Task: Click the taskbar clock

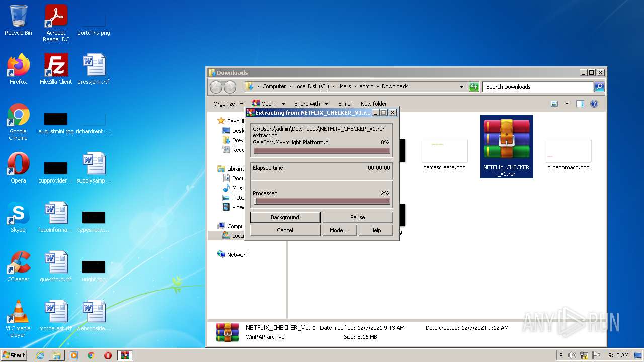Action: coord(618,355)
